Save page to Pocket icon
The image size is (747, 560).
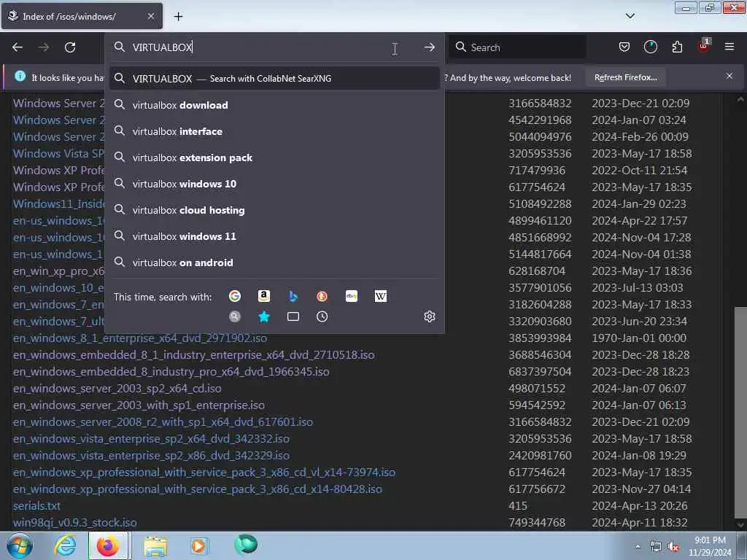[x=624, y=47]
